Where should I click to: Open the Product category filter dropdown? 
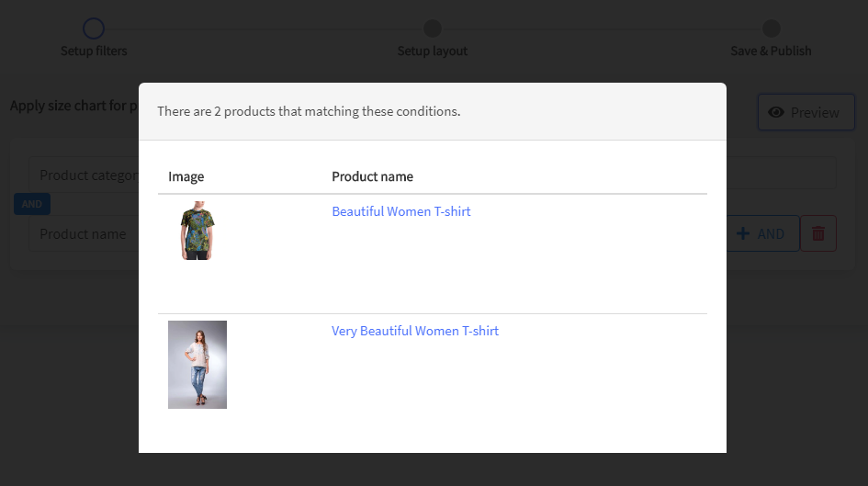tap(84, 175)
